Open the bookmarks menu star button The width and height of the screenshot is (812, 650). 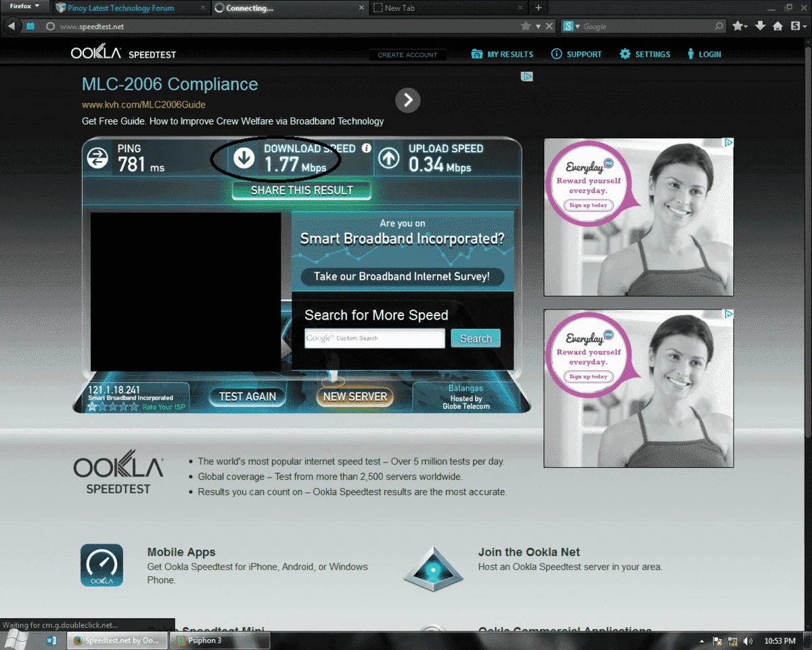[740, 26]
